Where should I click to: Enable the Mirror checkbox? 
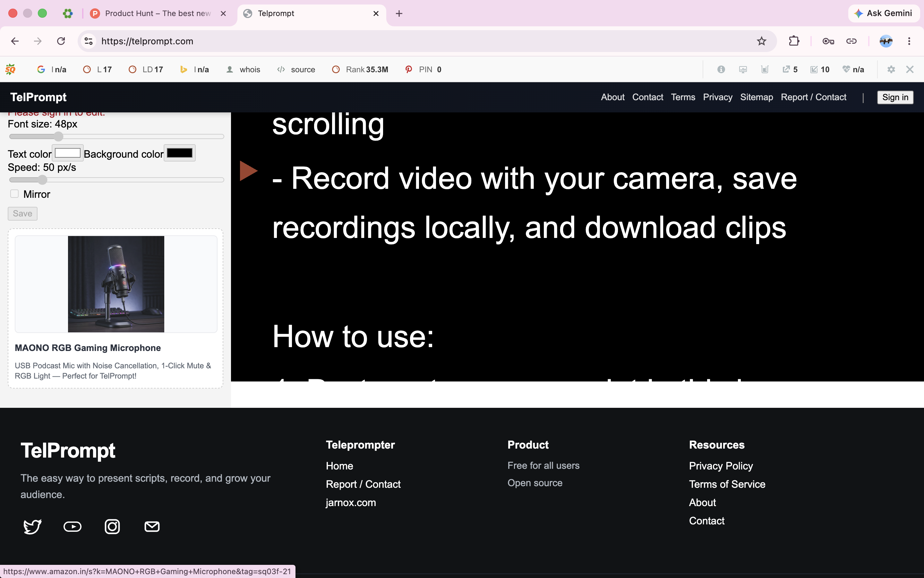point(14,194)
